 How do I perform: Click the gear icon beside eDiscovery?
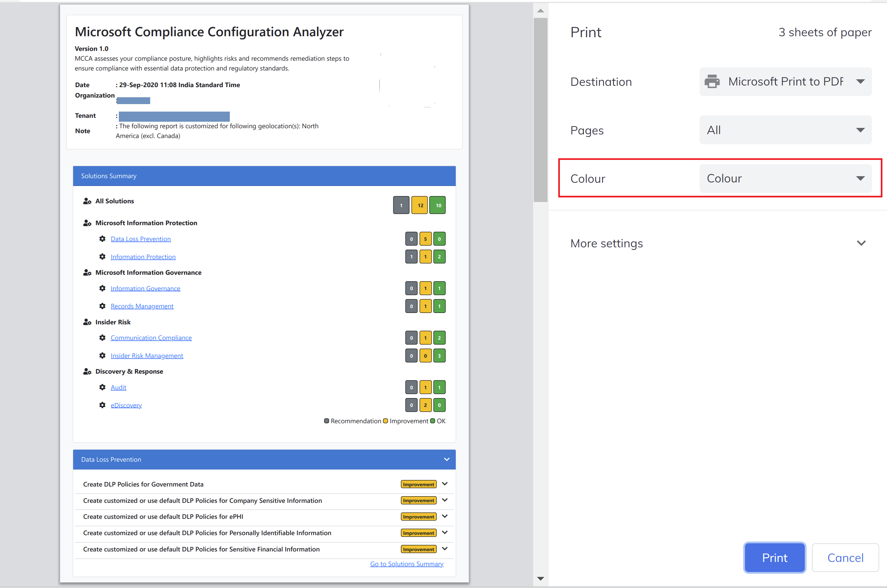[103, 405]
